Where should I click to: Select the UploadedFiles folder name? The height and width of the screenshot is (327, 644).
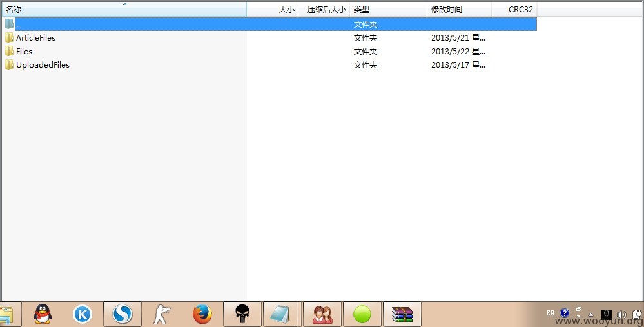[43, 65]
